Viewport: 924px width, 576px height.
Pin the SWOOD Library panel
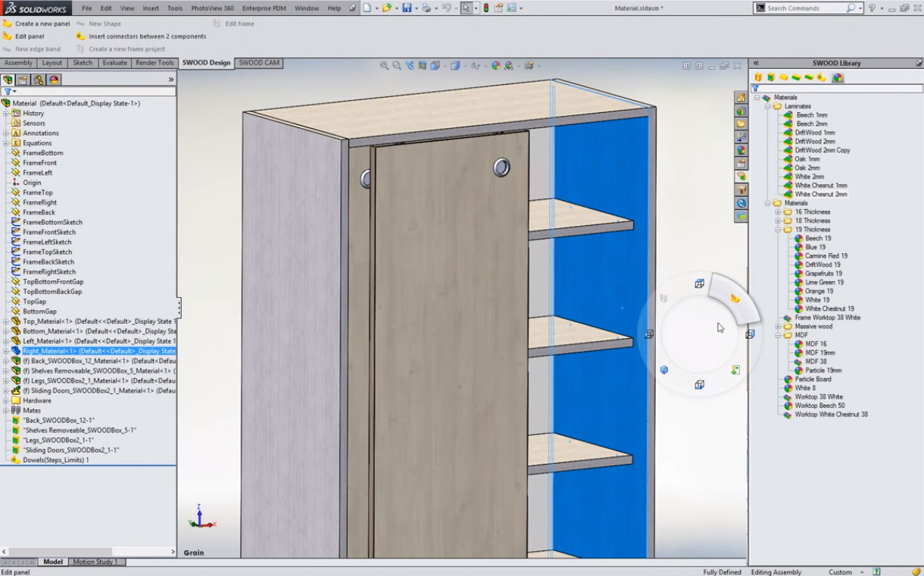918,63
